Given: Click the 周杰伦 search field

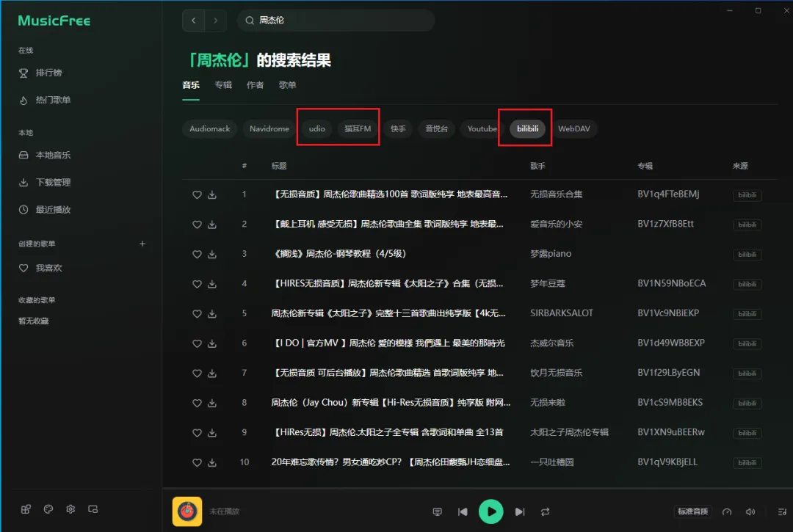Looking at the screenshot, I should pos(336,21).
